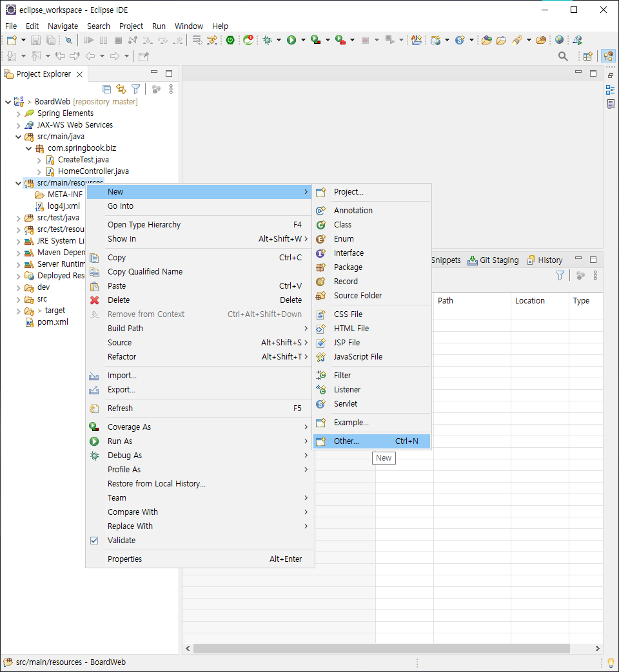Expand the Spring Elements node

point(18,113)
